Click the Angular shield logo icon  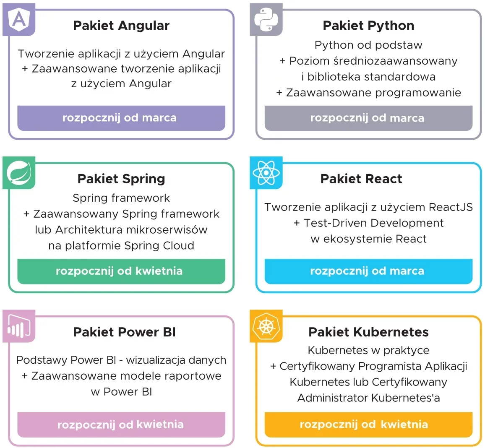point(19,19)
